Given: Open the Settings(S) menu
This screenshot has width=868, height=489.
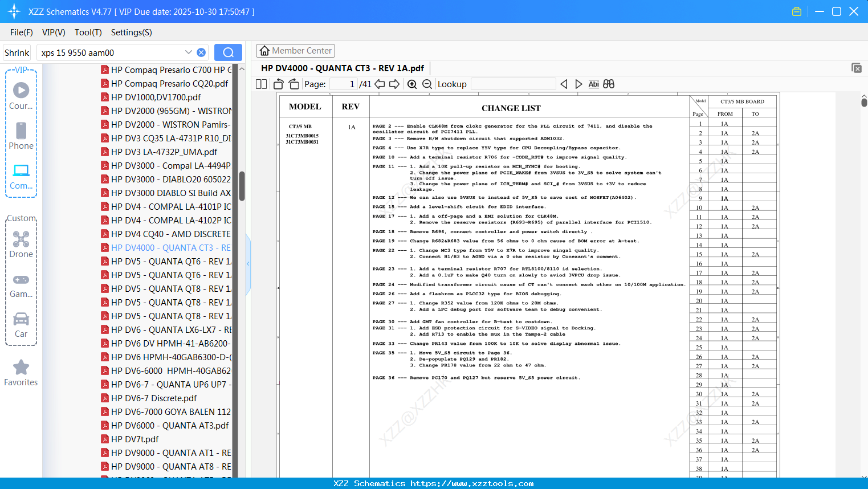Looking at the screenshot, I should tap(132, 32).
